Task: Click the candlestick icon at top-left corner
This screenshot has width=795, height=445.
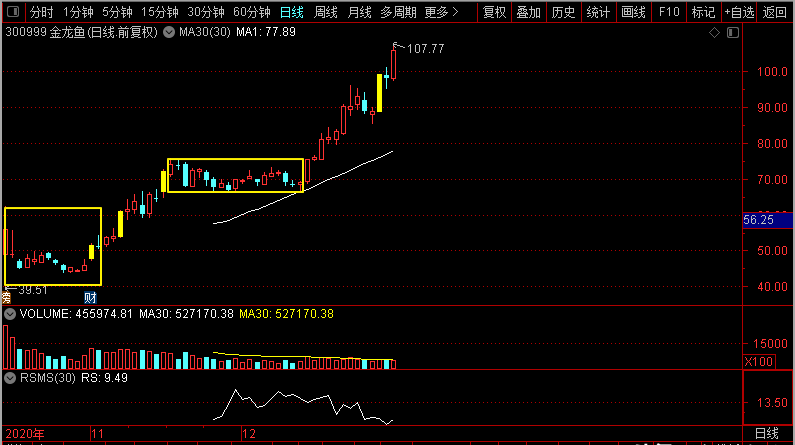Action: (x=12, y=13)
